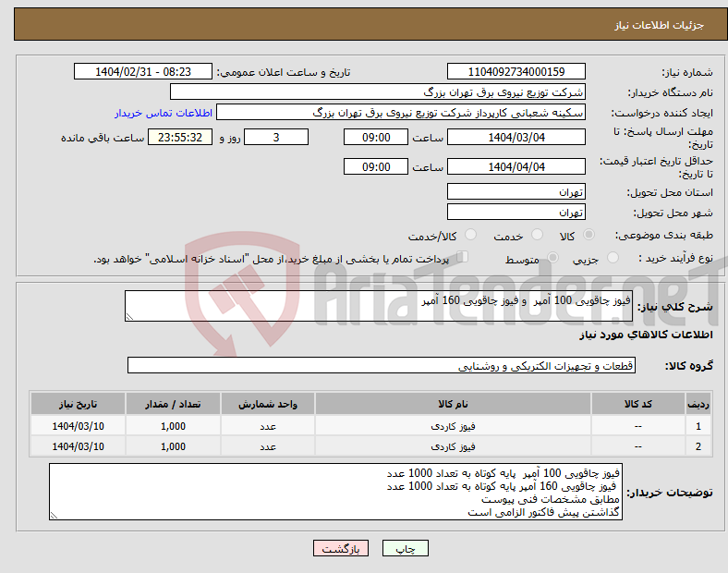Click response deadline date 1404/03/04

516,137
